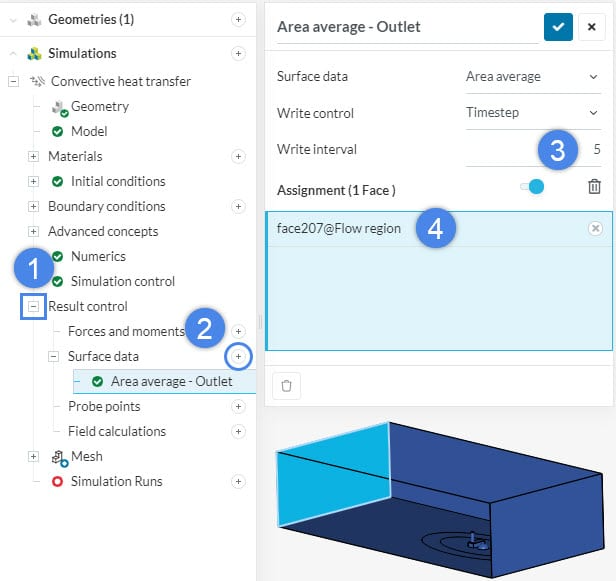Click the Initial conditions label
The width and height of the screenshot is (616, 581).
click(118, 181)
